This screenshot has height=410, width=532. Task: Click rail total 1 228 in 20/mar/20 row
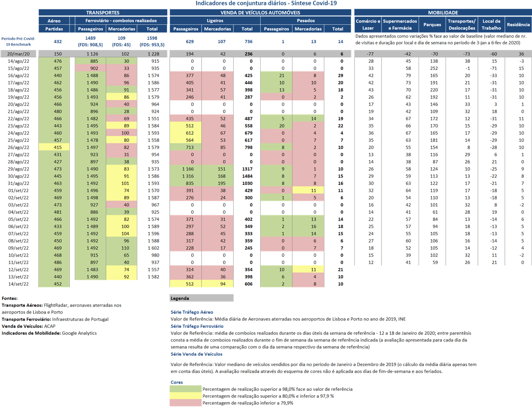point(153,54)
